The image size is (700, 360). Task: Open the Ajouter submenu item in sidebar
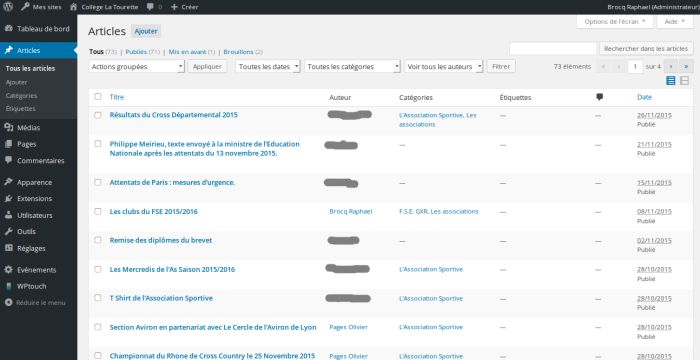pos(17,82)
